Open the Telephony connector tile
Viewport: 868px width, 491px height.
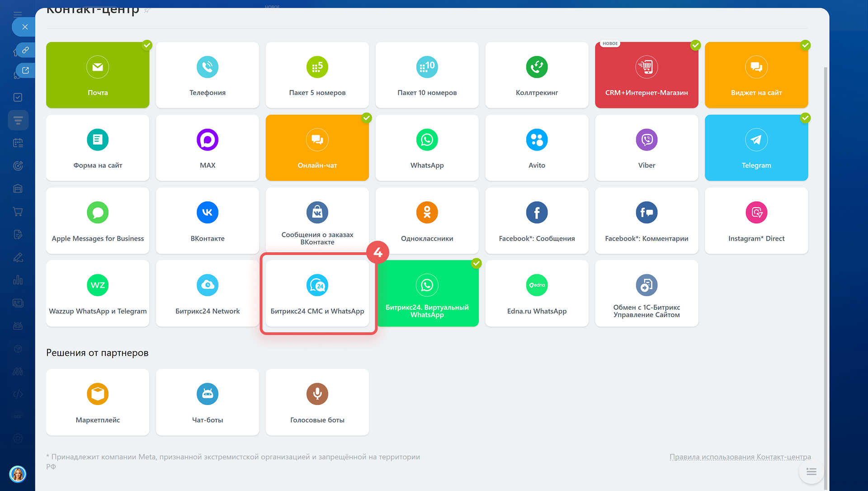coord(208,75)
